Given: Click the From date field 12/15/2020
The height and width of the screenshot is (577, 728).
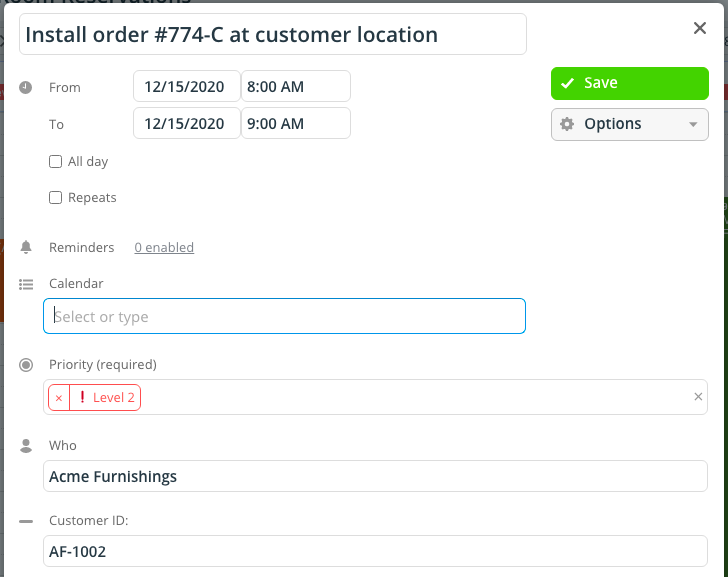Looking at the screenshot, I should 186,87.
